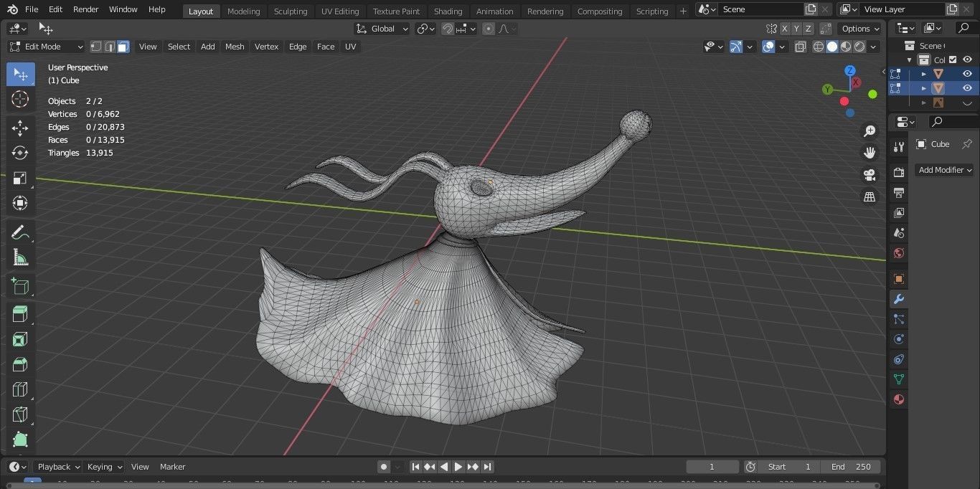Open the viewport shading options dropdown
Image resolution: width=980 pixels, height=489 pixels.
click(x=873, y=47)
